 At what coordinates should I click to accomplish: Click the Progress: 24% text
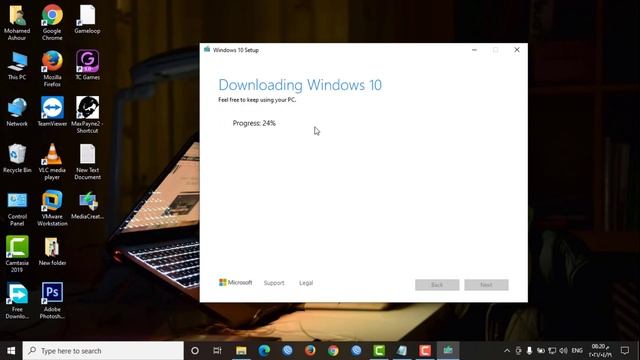tap(254, 123)
